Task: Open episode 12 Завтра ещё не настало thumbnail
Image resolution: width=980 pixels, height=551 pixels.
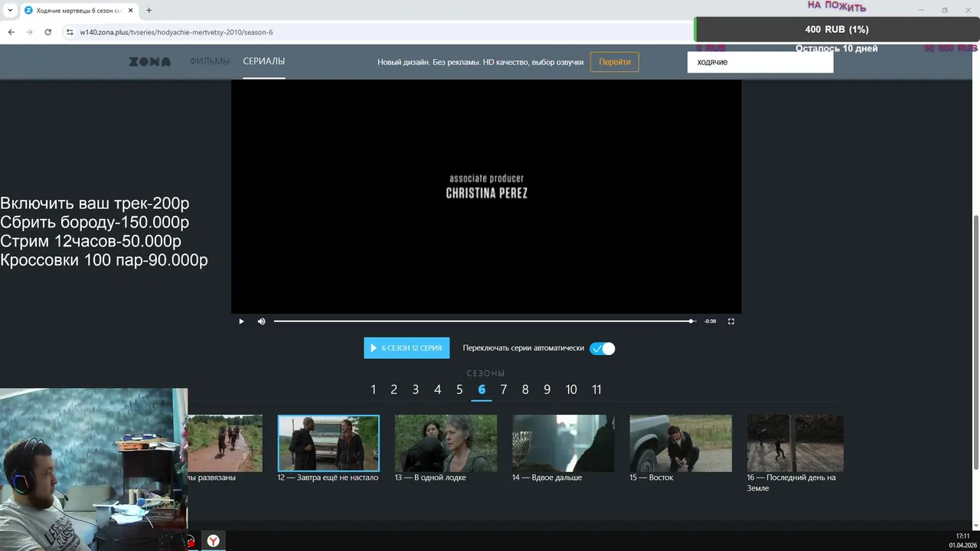Action: 328,443
